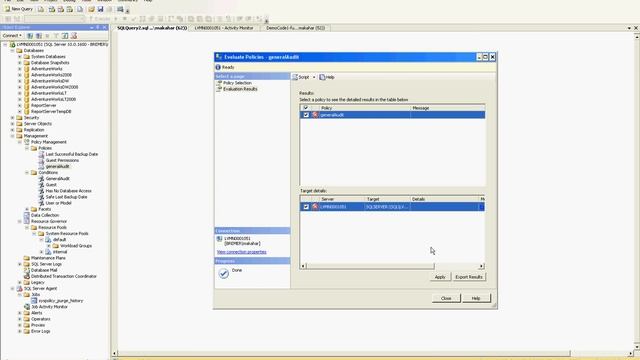Click the Policy Management node icon
Screen dimensions: 640x360
[27, 142]
